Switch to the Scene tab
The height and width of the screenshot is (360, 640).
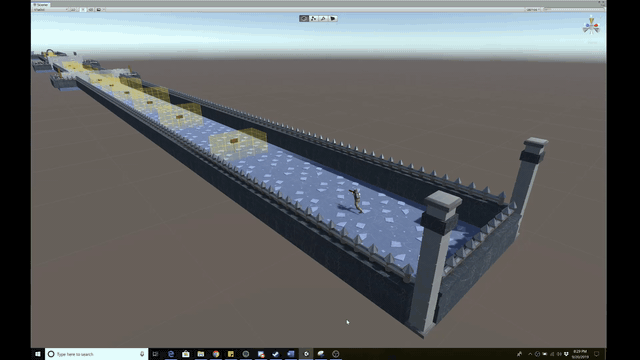tap(41, 5)
